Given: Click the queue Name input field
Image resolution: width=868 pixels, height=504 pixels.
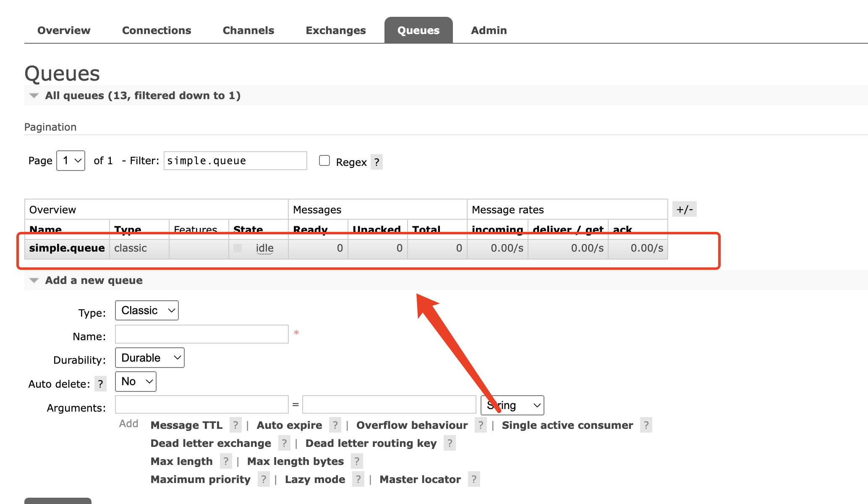Looking at the screenshot, I should coord(201,334).
